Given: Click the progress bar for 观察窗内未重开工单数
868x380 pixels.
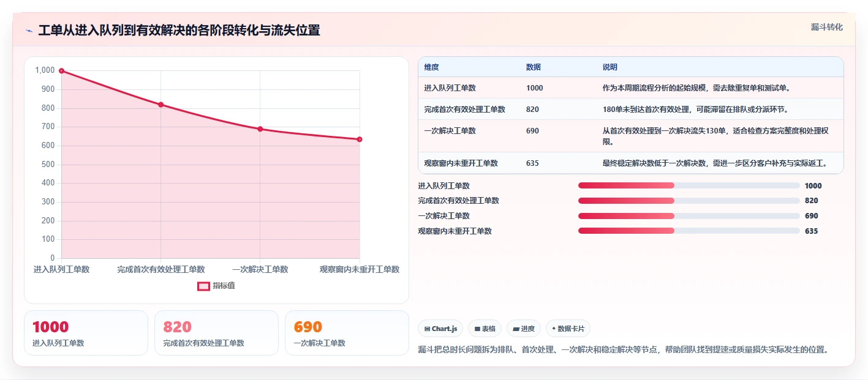Looking at the screenshot, I should 689,231.
